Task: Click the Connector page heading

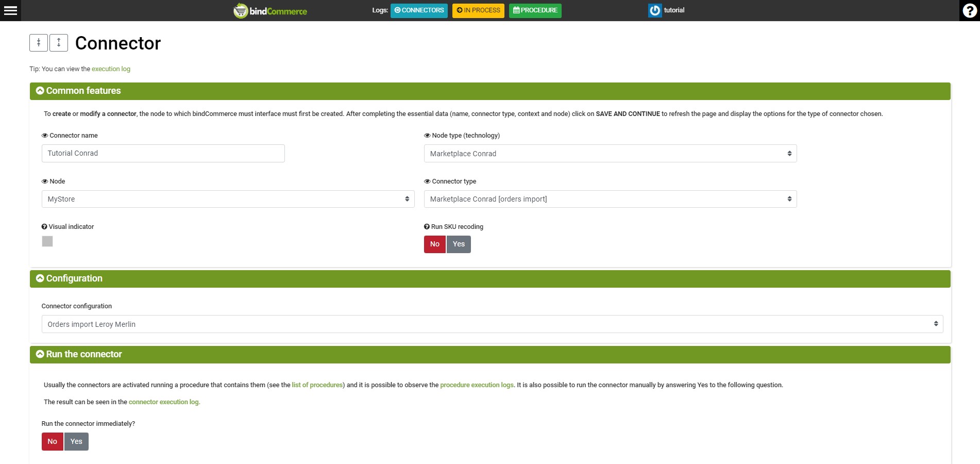Action: [118, 43]
